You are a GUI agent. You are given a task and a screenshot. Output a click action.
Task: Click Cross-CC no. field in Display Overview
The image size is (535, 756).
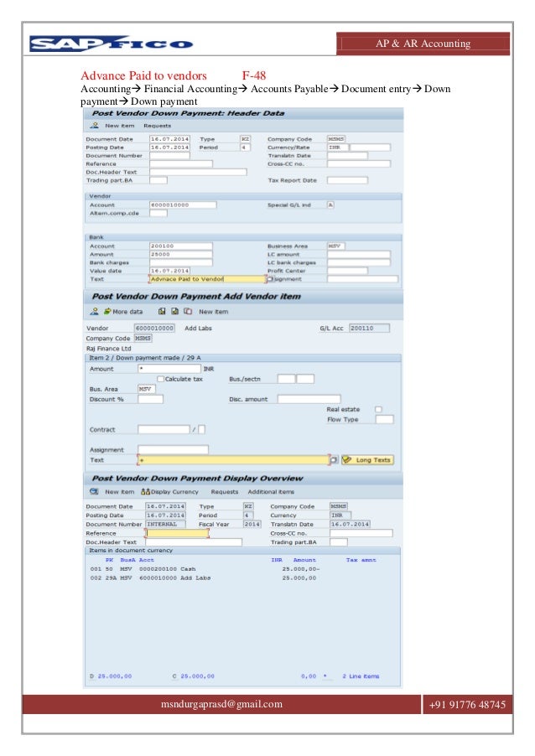361,533
